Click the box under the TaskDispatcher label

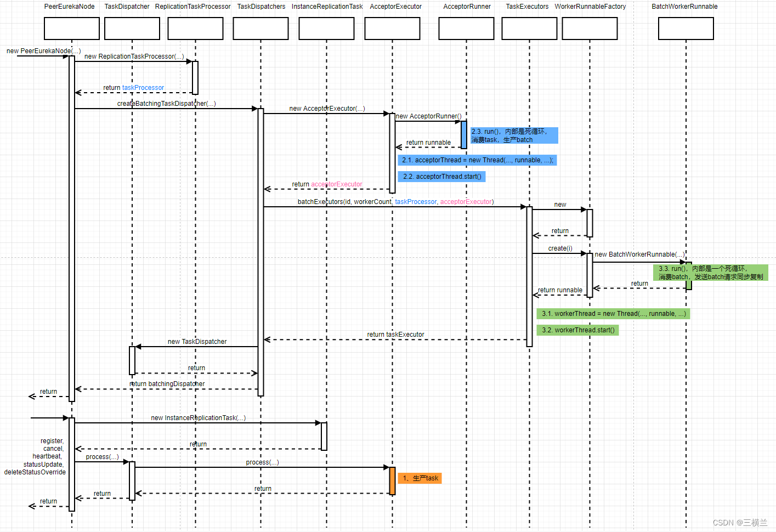[x=132, y=29]
